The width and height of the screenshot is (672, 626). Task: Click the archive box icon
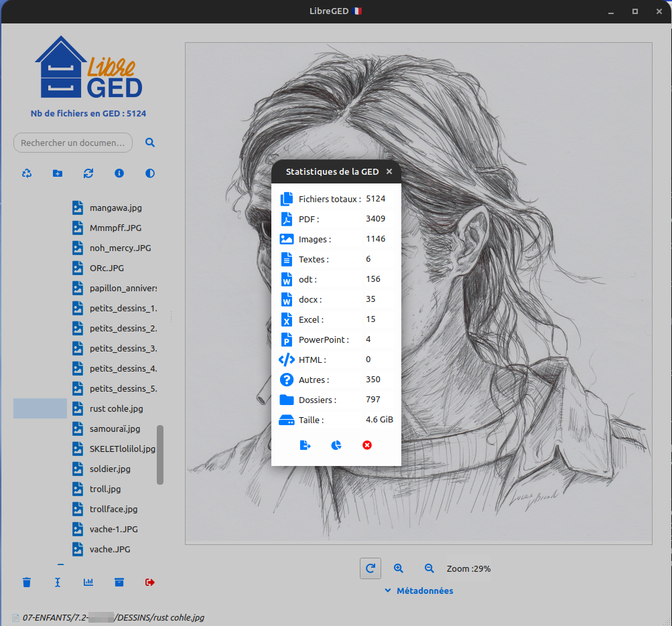[x=119, y=582]
